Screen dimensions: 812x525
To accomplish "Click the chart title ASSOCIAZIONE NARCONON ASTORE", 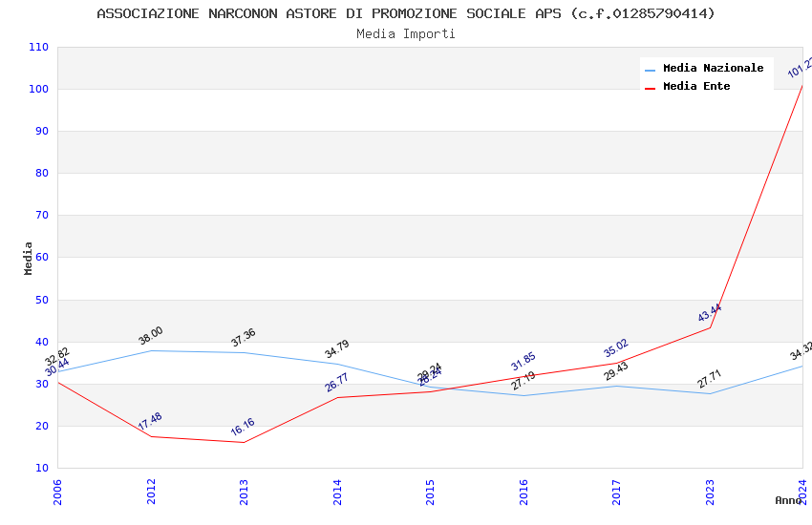I will (x=405, y=13).
